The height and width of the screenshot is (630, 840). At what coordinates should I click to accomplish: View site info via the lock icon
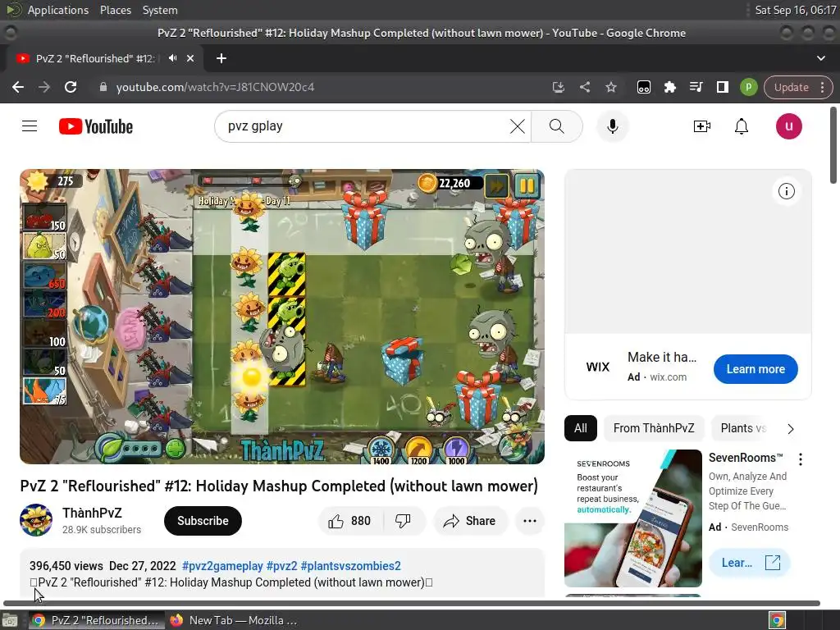pyautogui.click(x=103, y=87)
